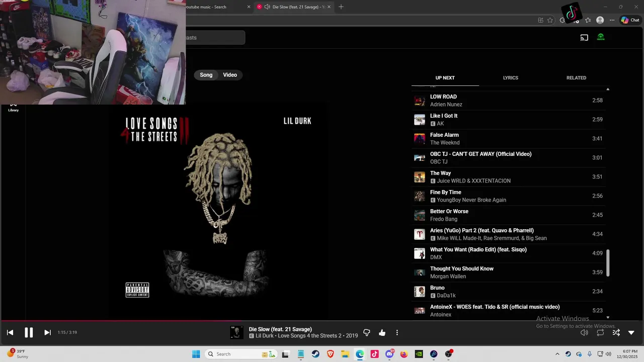This screenshot has width=644, height=362.
Task: Play Better Or Worse by Fredo Bang
Action: tap(508, 215)
